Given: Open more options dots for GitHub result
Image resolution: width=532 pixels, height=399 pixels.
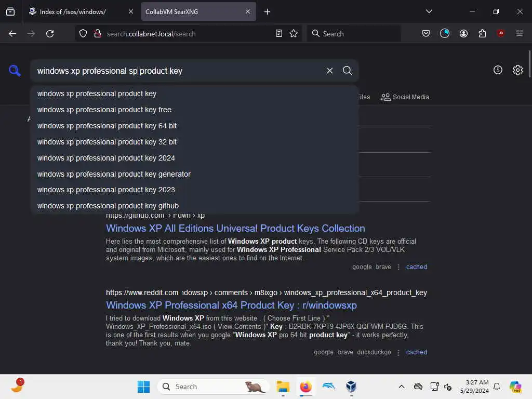Looking at the screenshot, I should point(398,268).
